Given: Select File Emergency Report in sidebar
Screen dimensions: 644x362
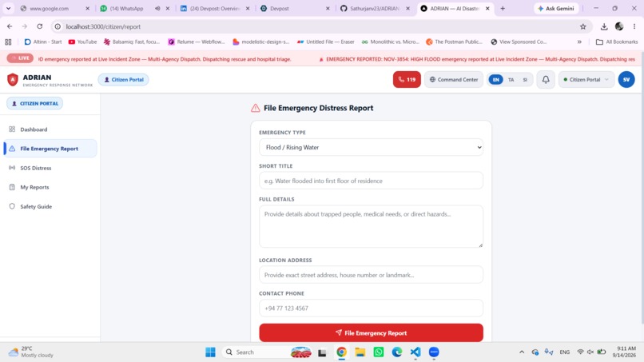Looking at the screenshot, I should point(50,149).
